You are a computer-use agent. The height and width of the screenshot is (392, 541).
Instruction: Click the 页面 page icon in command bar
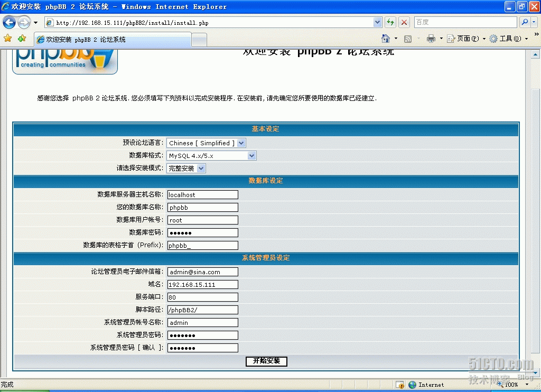(451, 39)
